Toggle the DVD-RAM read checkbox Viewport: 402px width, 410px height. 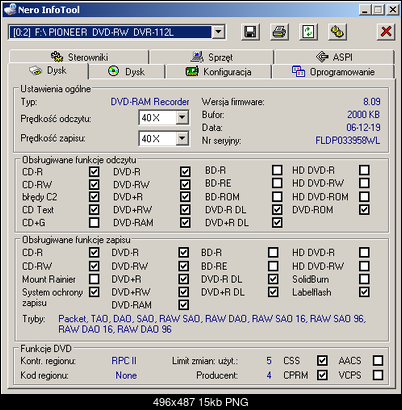(x=185, y=222)
